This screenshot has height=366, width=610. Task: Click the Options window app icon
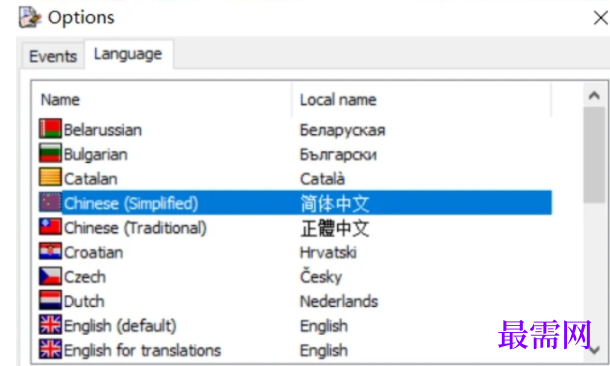(30, 17)
